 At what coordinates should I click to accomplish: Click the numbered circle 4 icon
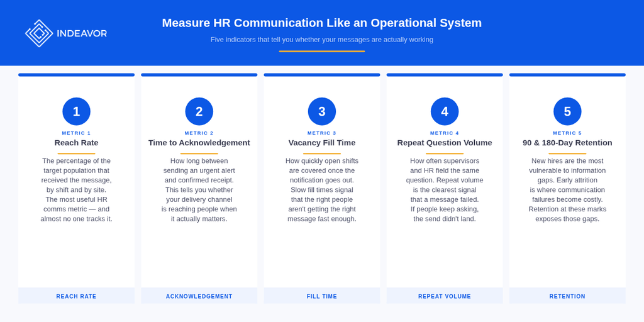click(445, 111)
